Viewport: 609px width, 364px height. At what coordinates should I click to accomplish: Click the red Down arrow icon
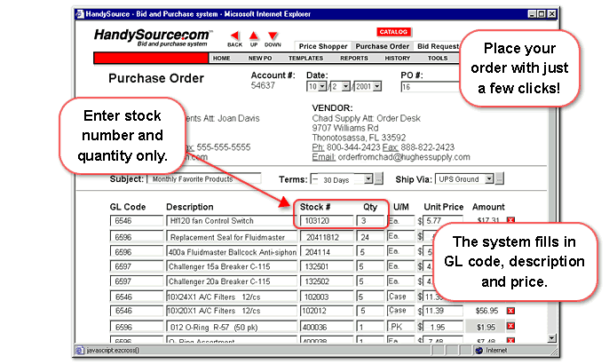click(x=273, y=36)
